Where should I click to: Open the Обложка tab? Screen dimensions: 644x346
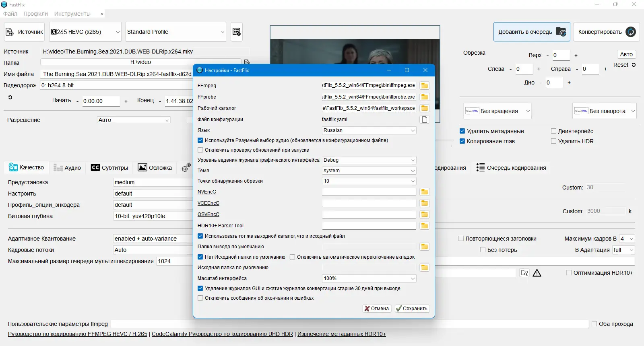coord(155,168)
